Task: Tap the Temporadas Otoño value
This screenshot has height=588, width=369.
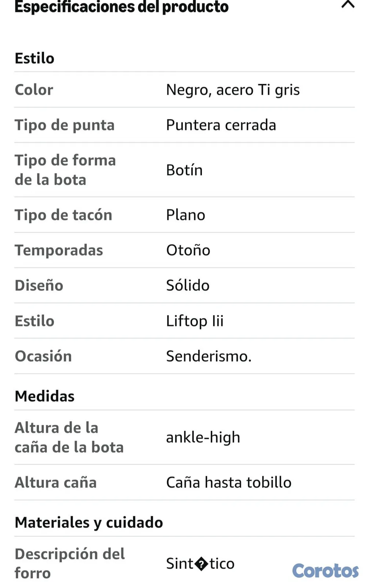Action: pos(188,250)
